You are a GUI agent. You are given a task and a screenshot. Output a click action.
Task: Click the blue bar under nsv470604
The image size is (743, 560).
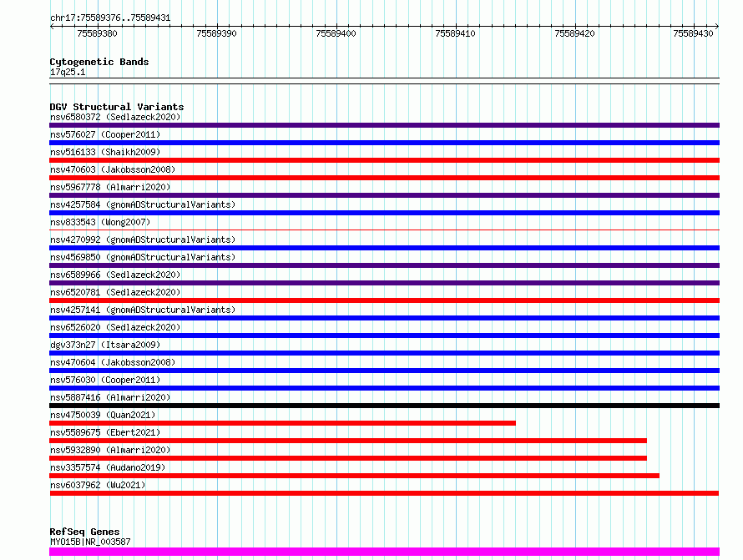[384, 371]
